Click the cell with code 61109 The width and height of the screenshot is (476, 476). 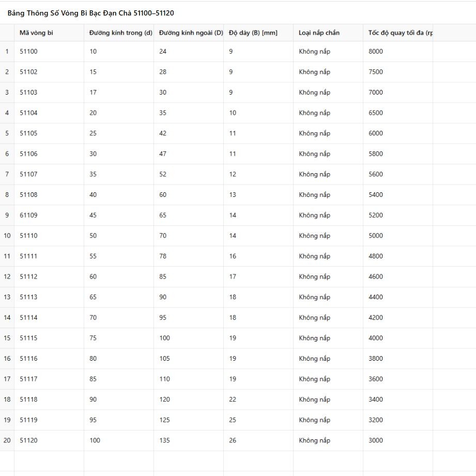49,215
